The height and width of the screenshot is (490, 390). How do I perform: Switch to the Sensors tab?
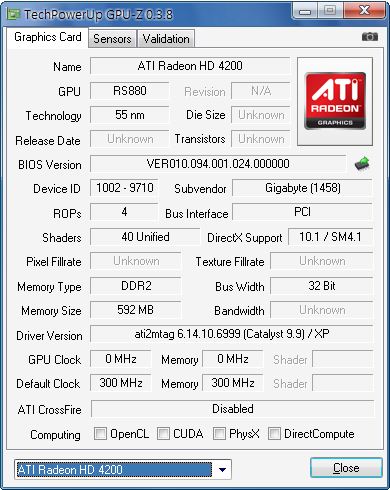pos(112,39)
